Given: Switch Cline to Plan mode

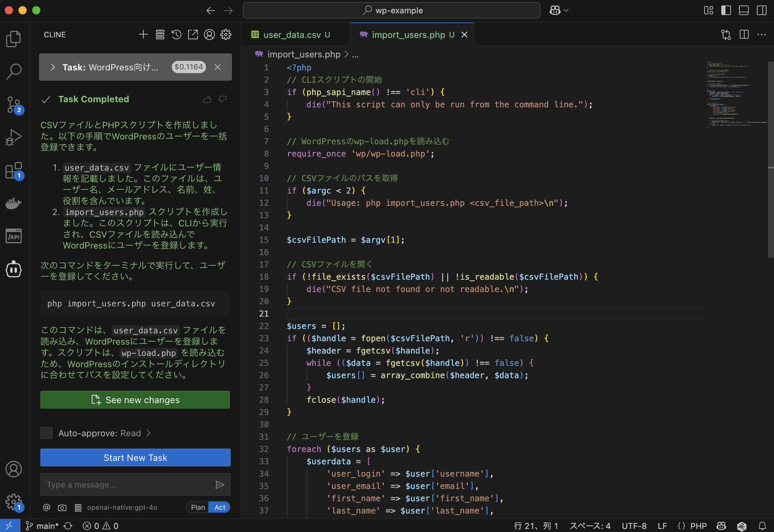Looking at the screenshot, I should 198,507.
